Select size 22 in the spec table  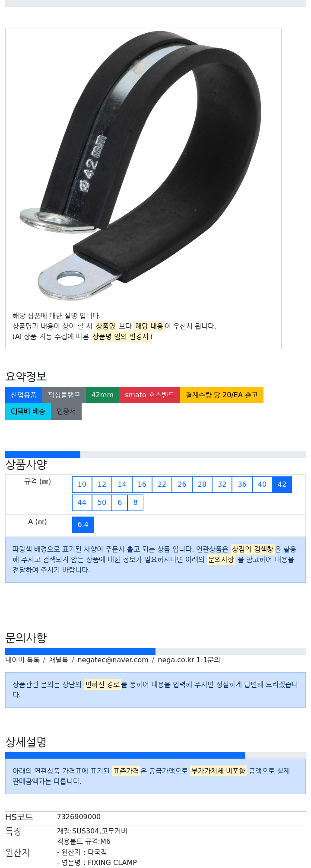tap(162, 484)
